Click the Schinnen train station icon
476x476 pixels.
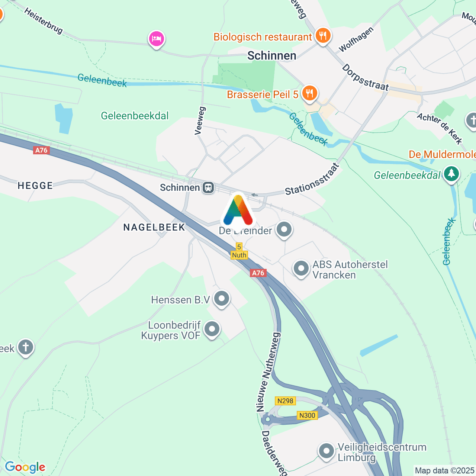point(208,187)
